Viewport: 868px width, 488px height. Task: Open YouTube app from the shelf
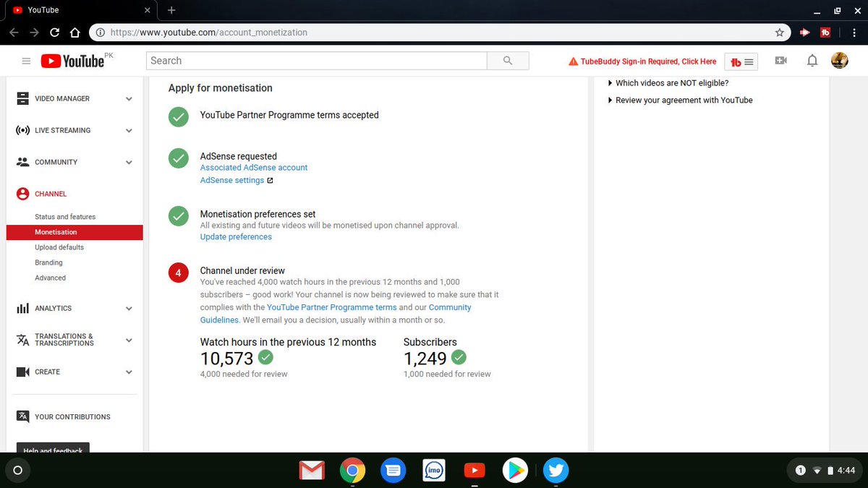pyautogui.click(x=474, y=471)
